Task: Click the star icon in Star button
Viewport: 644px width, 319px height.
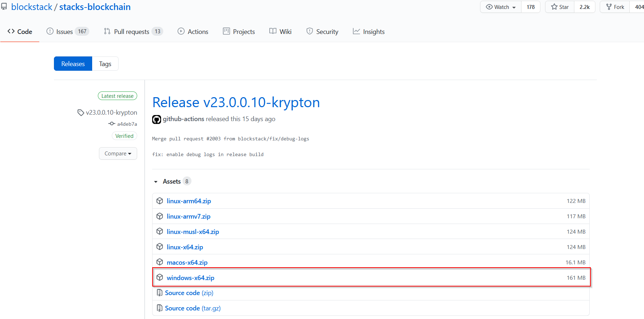Action: (554, 7)
